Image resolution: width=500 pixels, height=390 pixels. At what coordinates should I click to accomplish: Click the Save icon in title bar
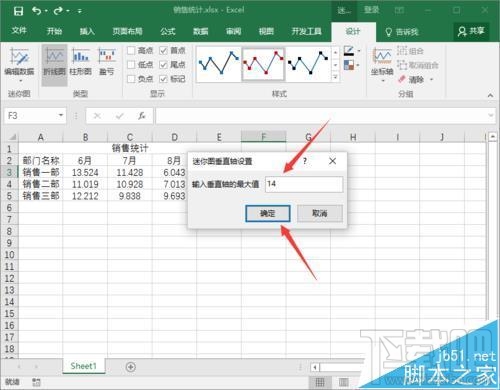[18, 11]
